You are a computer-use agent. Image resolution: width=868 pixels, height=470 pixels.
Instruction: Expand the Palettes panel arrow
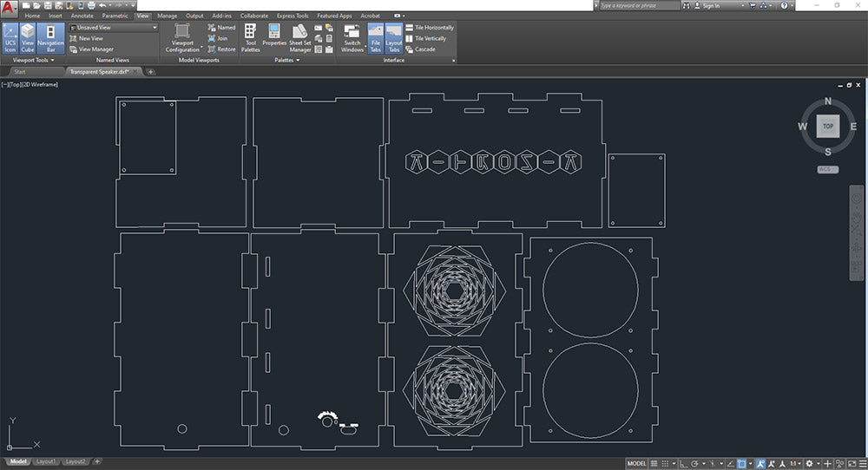[297, 61]
